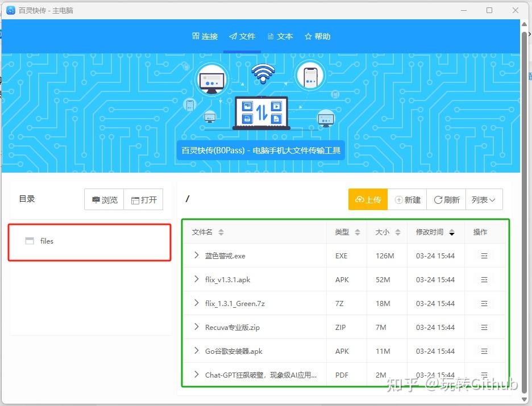Open actions menu for Recuva专业版.zip
This screenshot has width=532, height=406.
pos(484,328)
